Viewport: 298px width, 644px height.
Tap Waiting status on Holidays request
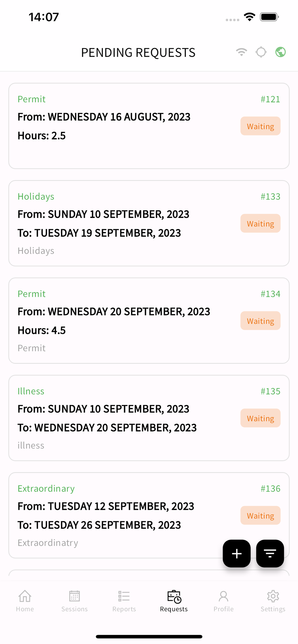pyautogui.click(x=260, y=223)
